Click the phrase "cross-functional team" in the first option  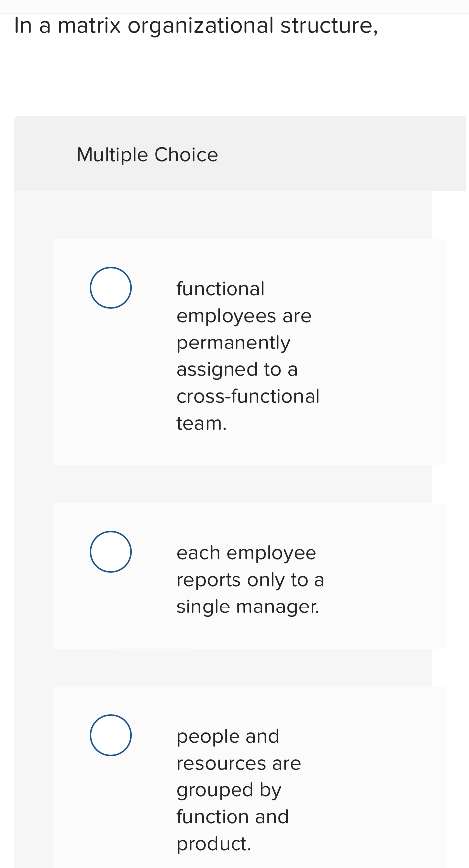click(x=248, y=396)
